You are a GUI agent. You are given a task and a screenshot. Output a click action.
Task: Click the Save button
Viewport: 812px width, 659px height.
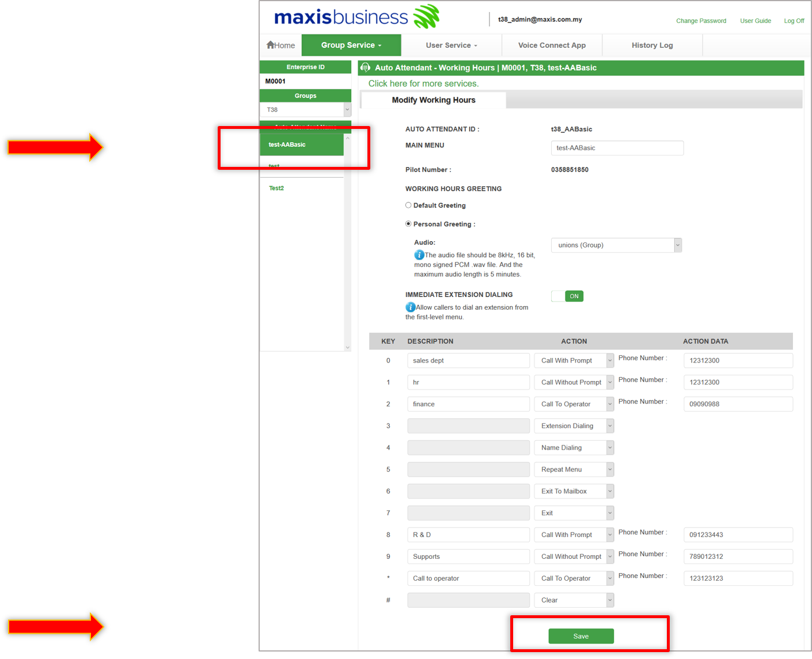580,636
